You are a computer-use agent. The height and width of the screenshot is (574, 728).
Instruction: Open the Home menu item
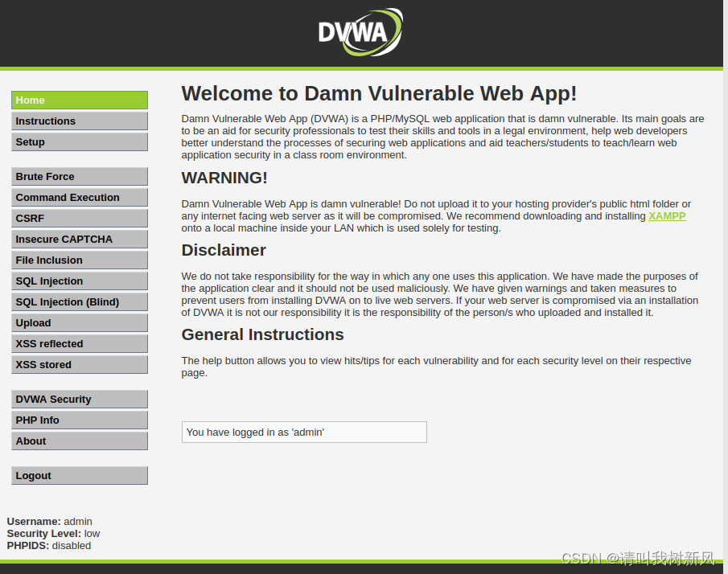point(80,100)
